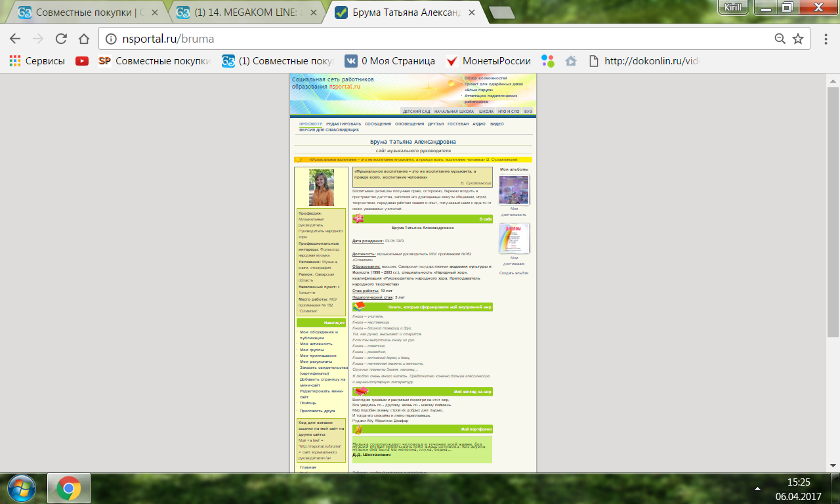Bookmark this page with the star icon

(x=798, y=39)
